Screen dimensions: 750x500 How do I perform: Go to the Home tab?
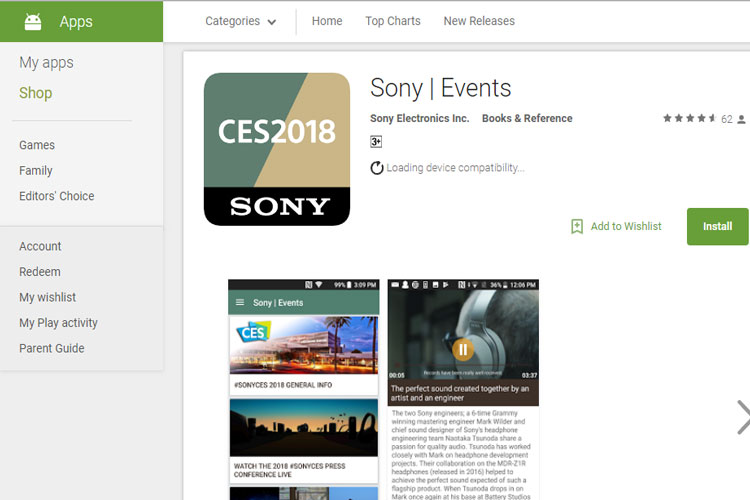coord(327,21)
